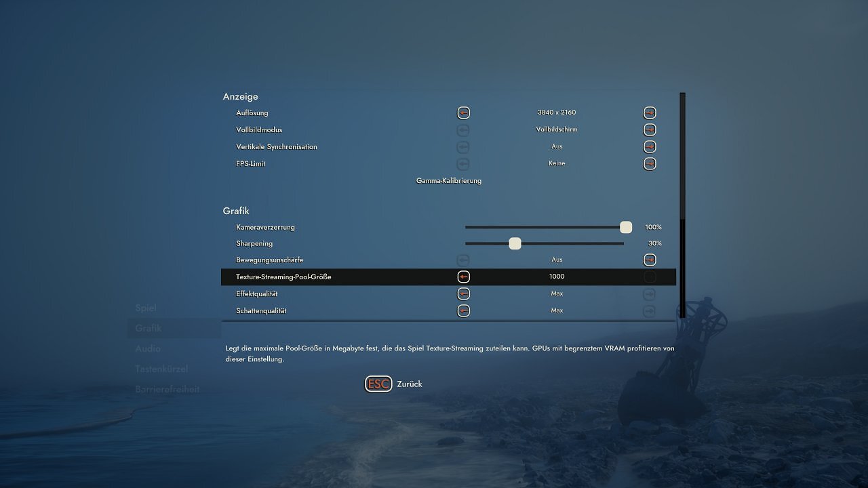Image resolution: width=868 pixels, height=488 pixels.
Task: Click the Vollbildschirm value
Action: point(557,129)
